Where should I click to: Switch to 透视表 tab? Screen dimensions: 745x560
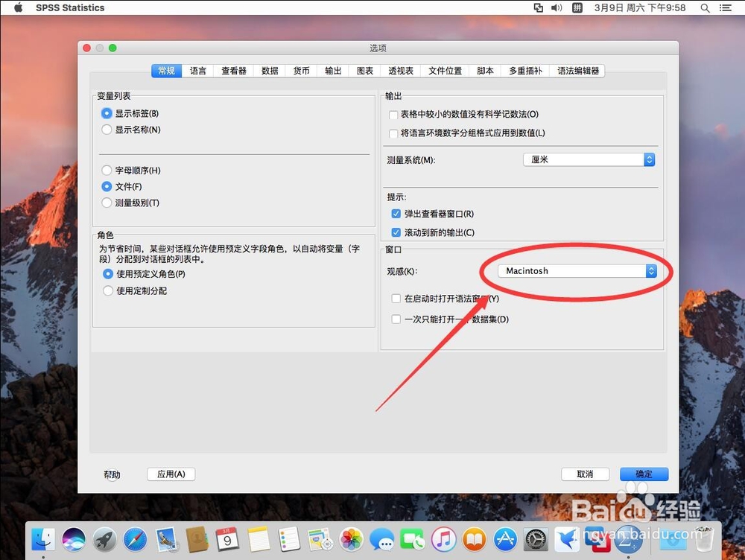pyautogui.click(x=401, y=71)
